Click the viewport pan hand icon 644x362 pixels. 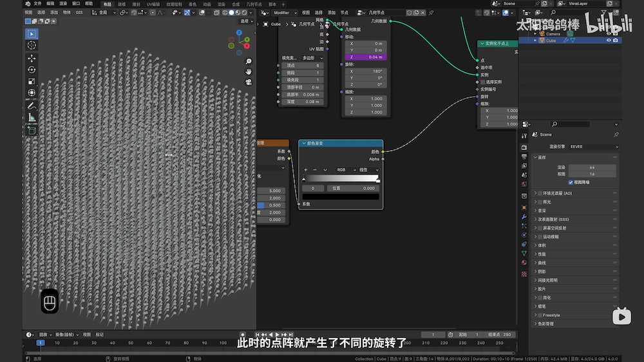coord(249,71)
